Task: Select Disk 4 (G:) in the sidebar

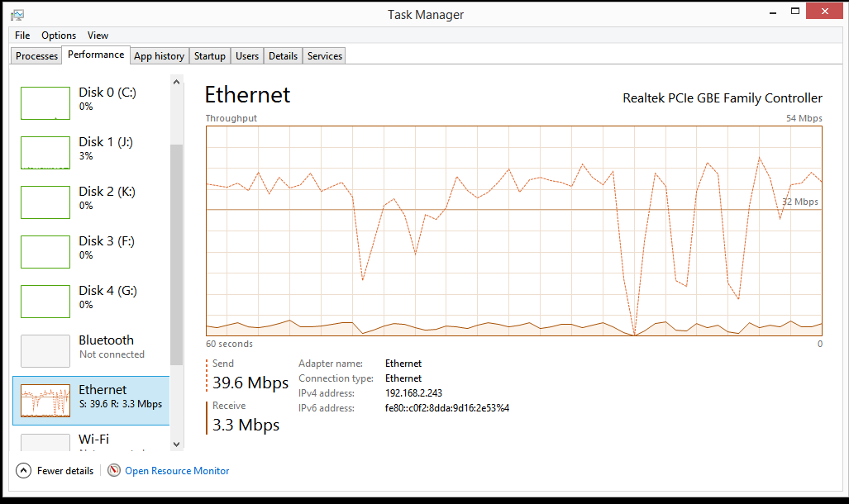Action: coord(91,302)
